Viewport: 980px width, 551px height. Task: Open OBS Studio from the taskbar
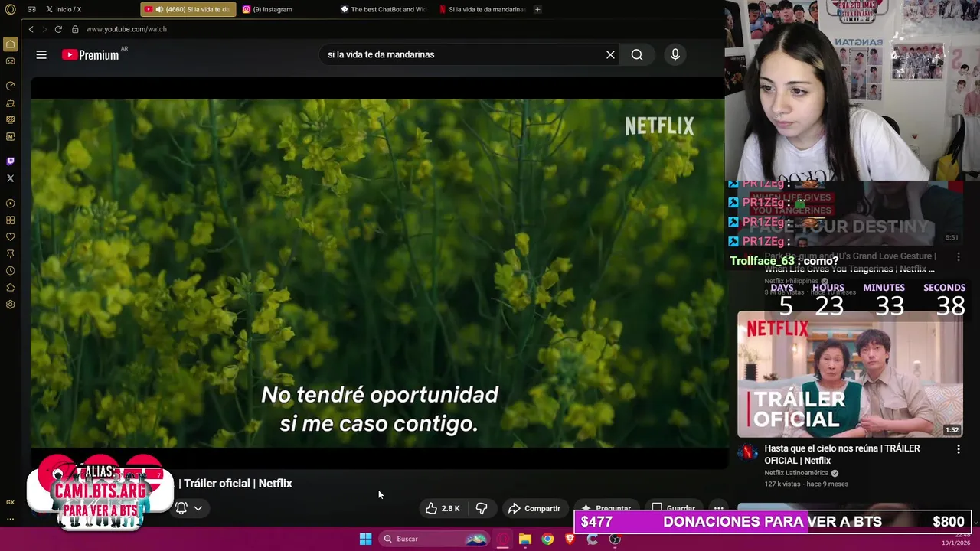(615, 539)
